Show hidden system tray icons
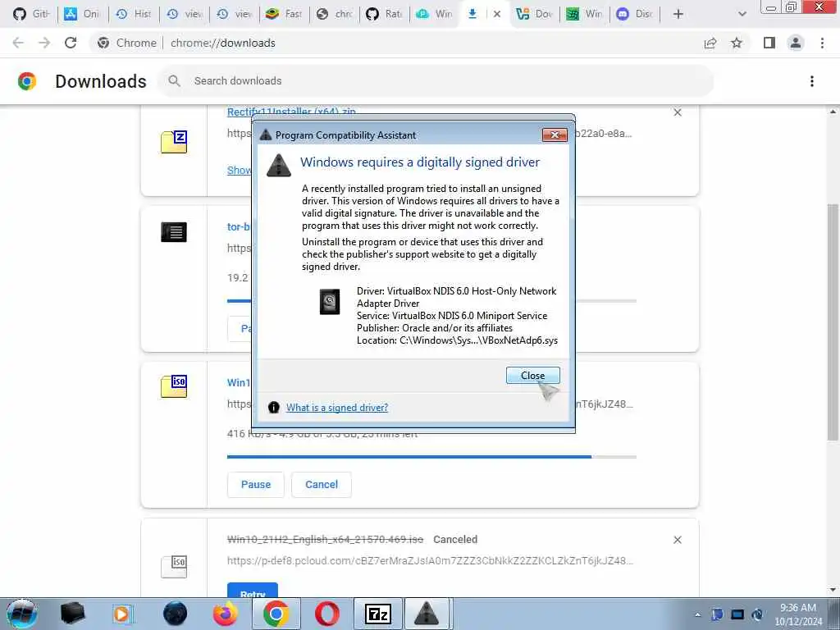Screen dimensions: 840x630 coord(697,615)
